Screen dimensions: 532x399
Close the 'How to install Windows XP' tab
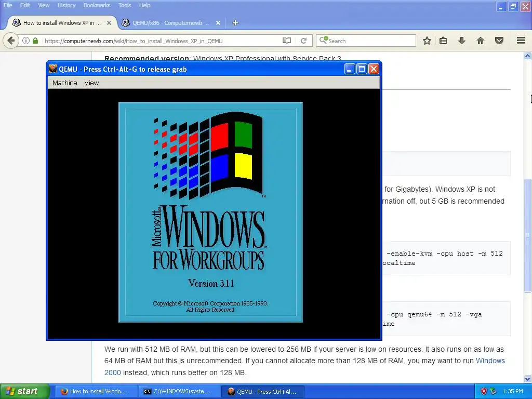pyautogui.click(x=109, y=23)
